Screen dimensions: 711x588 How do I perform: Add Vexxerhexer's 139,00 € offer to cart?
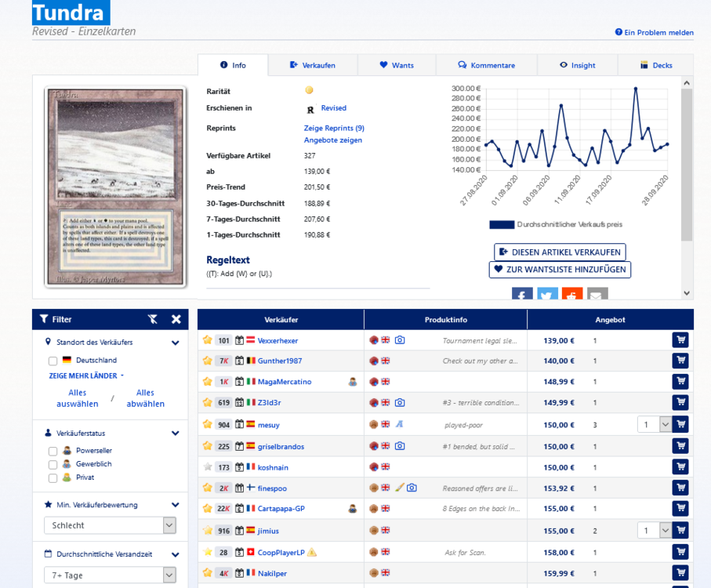click(x=680, y=340)
